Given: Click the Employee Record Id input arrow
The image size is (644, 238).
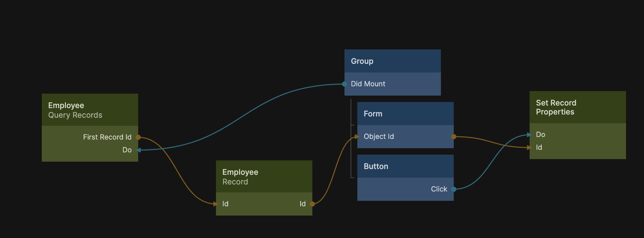Looking at the screenshot, I should tap(216, 204).
